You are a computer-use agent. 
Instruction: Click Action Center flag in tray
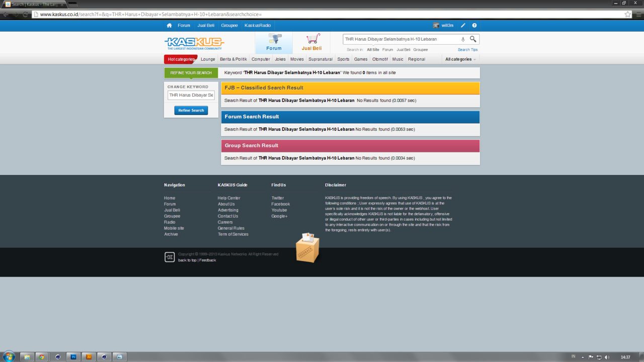pos(591,357)
